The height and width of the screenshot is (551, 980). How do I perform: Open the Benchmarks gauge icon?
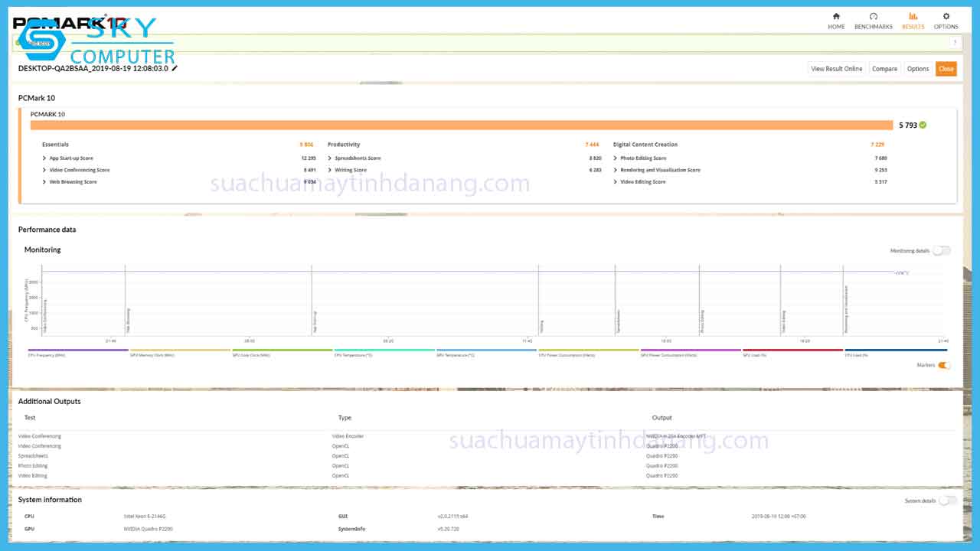[x=873, y=16]
